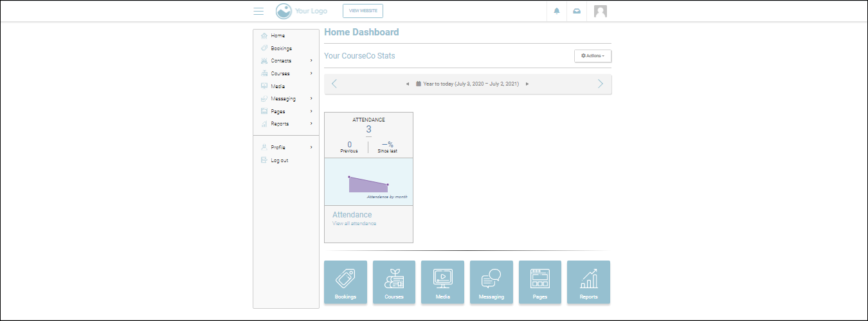The image size is (868, 321).
Task: Go to previous date range with large left arrow
Action: (334, 84)
